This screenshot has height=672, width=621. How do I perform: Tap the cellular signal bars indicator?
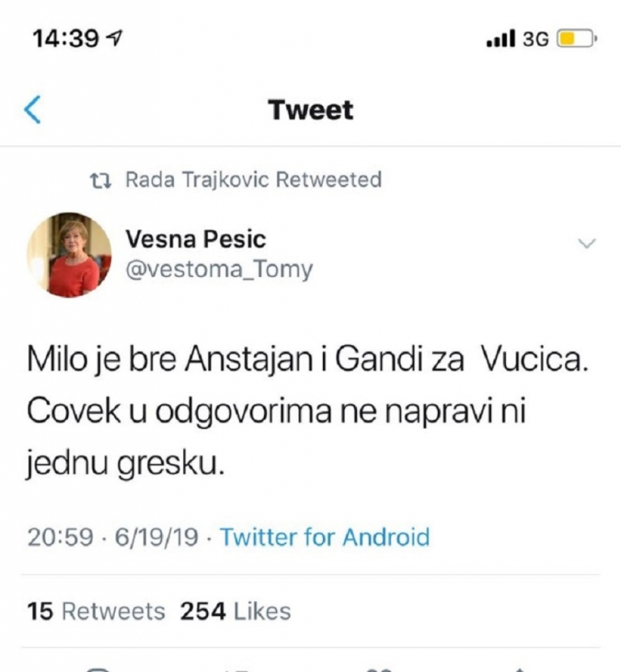502,39
